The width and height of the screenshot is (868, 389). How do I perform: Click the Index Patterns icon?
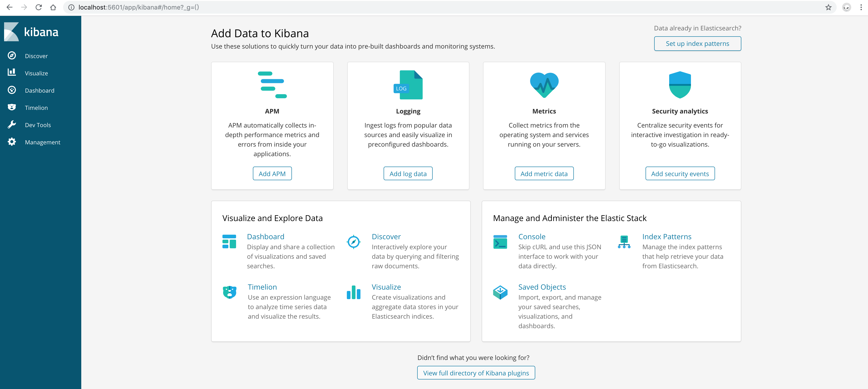[624, 241]
